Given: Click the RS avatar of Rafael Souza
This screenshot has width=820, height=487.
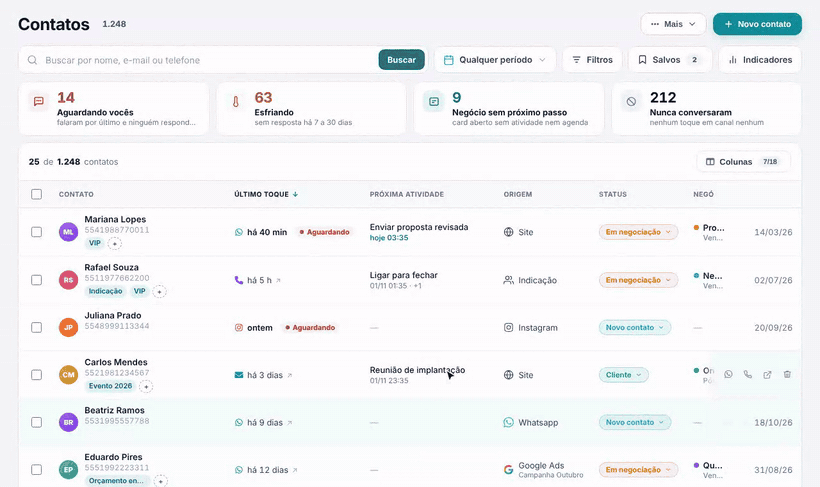Looking at the screenshot, I should click(x=68, y=280).
